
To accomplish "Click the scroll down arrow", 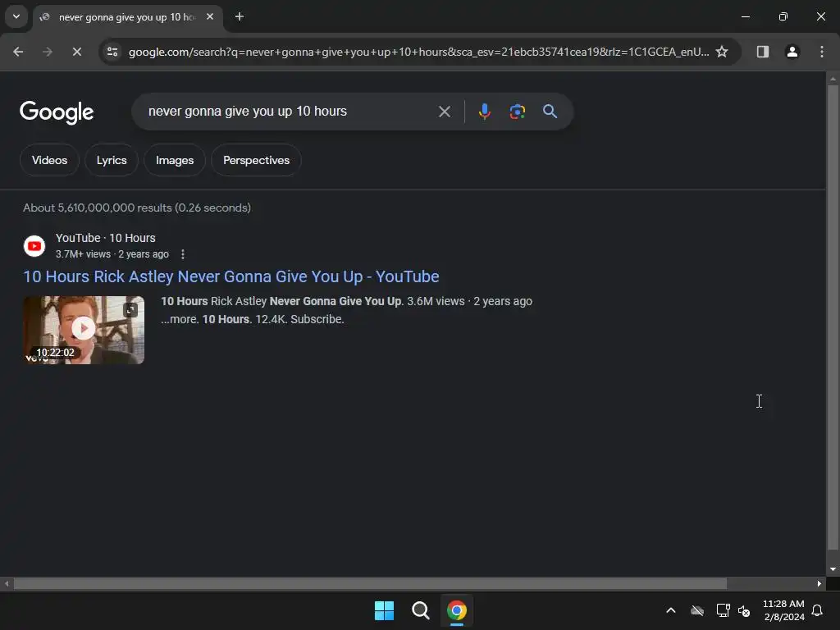I will click(832, 569).
